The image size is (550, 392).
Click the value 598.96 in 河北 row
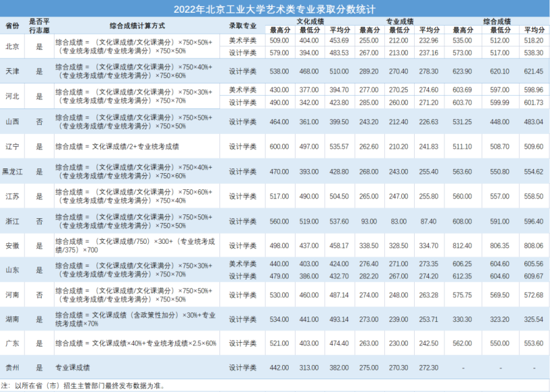point(534,90)
